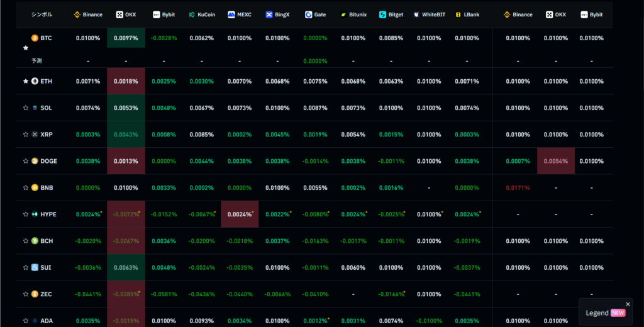Click the Gate exchange logo in header
The height and width of the screenshot is (327, 644).
[308, 14]
